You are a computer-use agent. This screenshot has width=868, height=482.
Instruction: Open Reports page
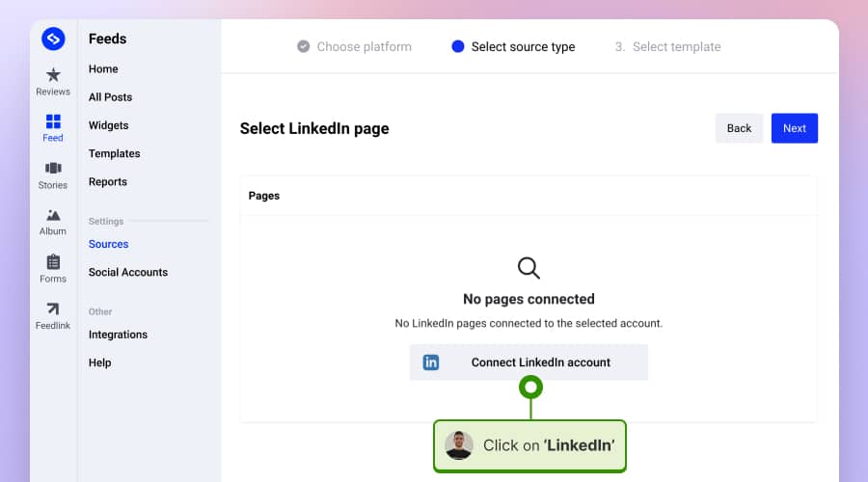(107, 182)
